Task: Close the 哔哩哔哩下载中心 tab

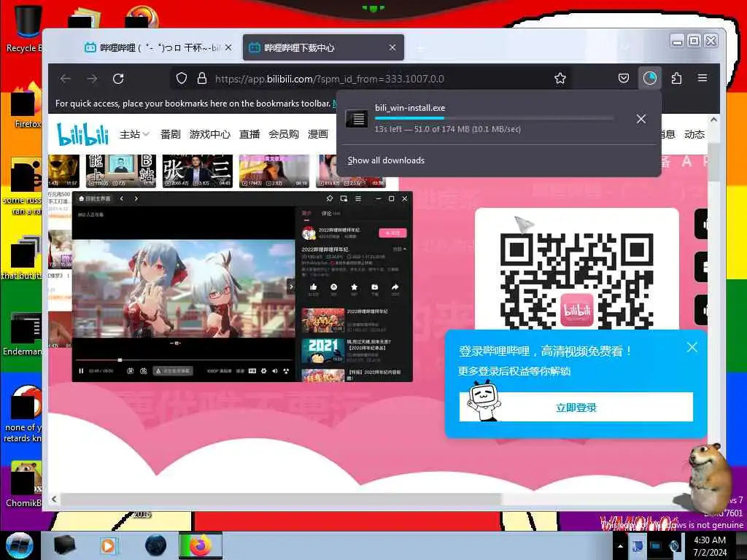Action: point(392,47)
